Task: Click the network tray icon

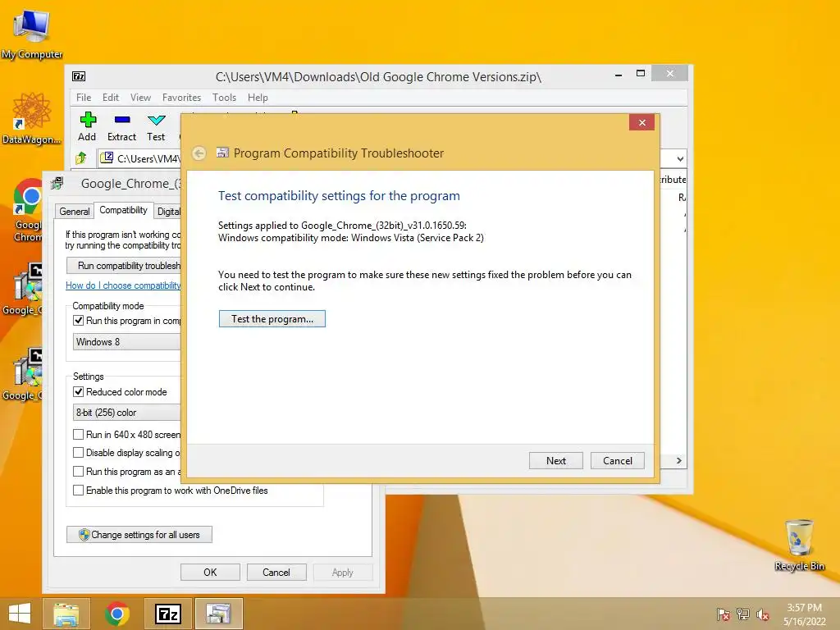Action: [743, 614]
